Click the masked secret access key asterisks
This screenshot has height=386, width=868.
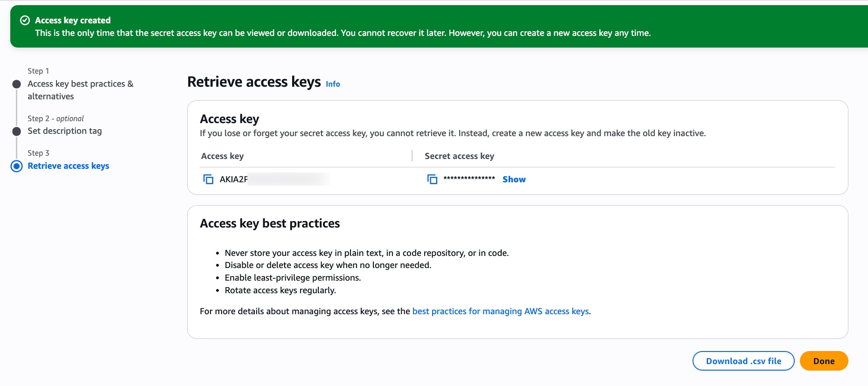[470, 179]
